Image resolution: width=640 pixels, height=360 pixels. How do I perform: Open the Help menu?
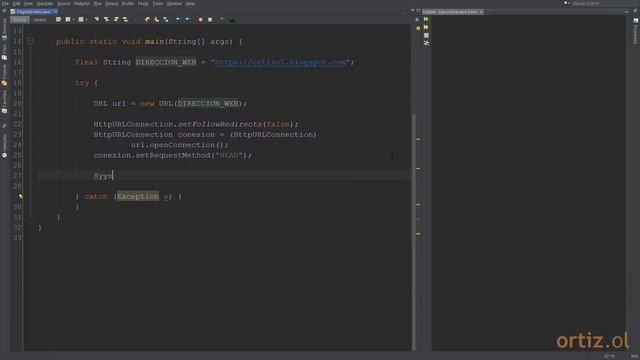click(x=190, y=4)
